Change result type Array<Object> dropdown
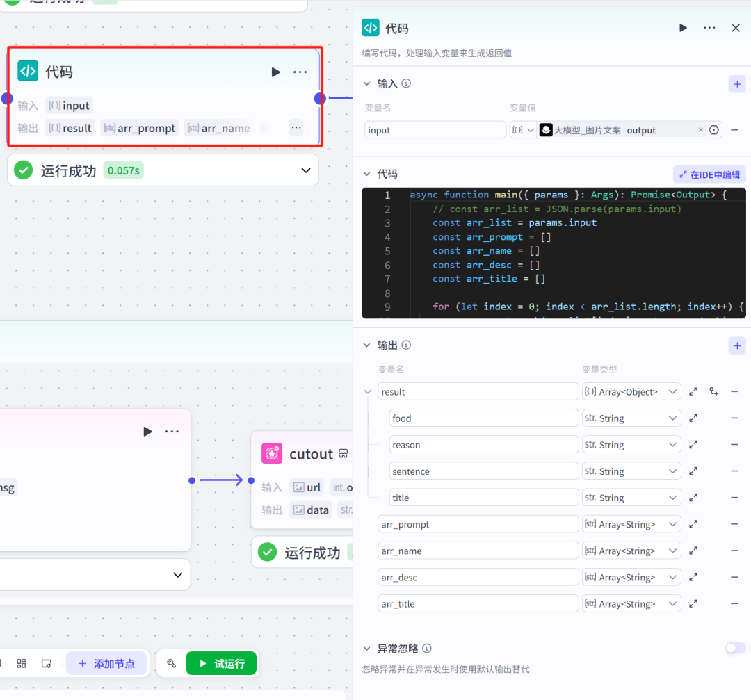The image size is (751, 700). point(631,391)
